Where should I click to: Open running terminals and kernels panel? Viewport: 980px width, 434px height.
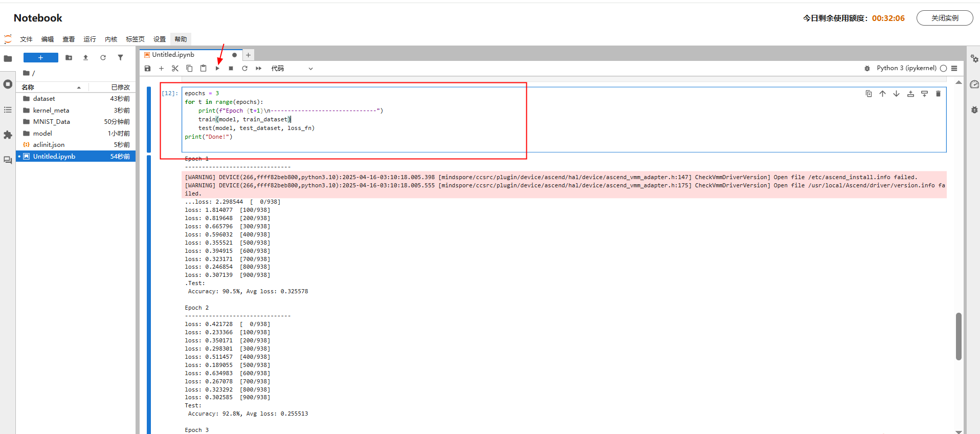click(8, 84)
